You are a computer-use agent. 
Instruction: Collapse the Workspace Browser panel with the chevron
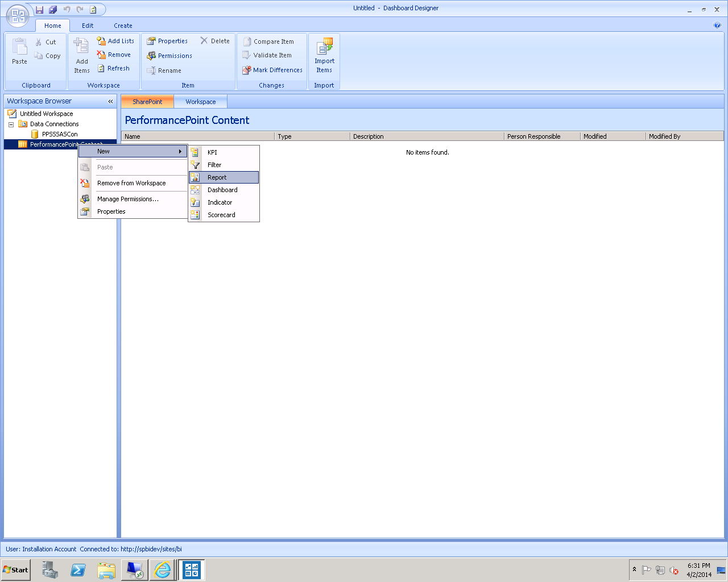[x=110, y=101]
